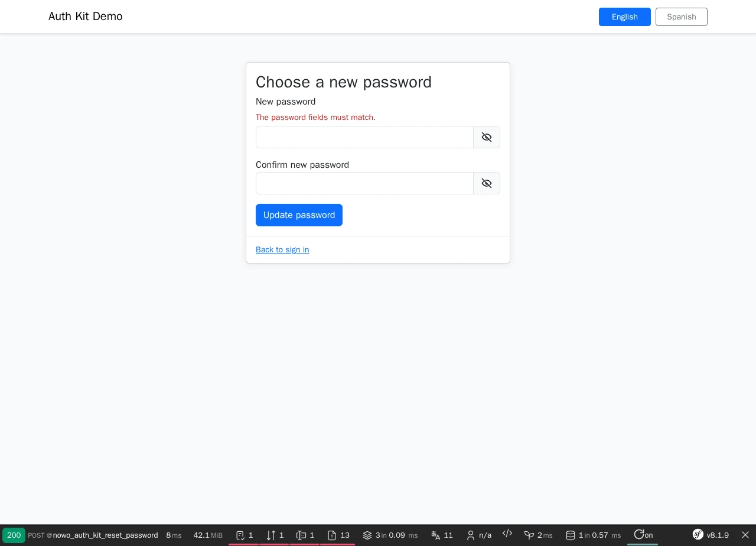Open the translation icon panel showing 11

(x=442, y=535)
